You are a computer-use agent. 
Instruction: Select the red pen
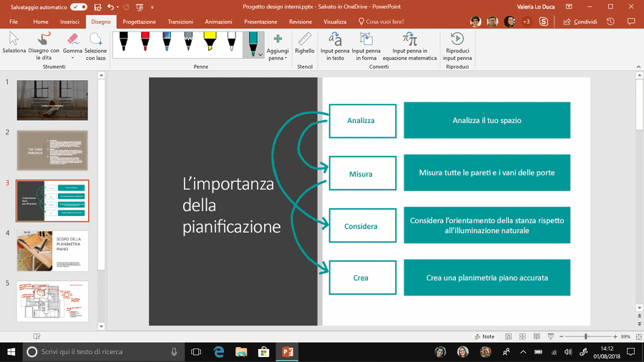pos(145,41)
